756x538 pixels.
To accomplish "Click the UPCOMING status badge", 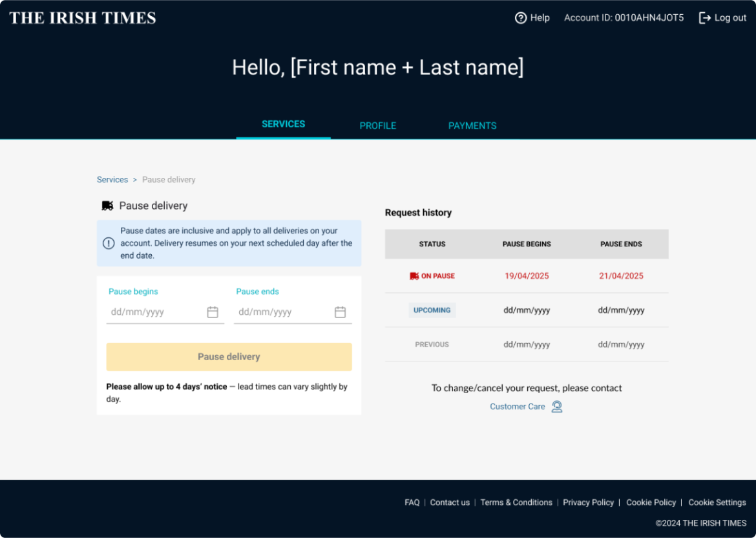I will point(432,310).
